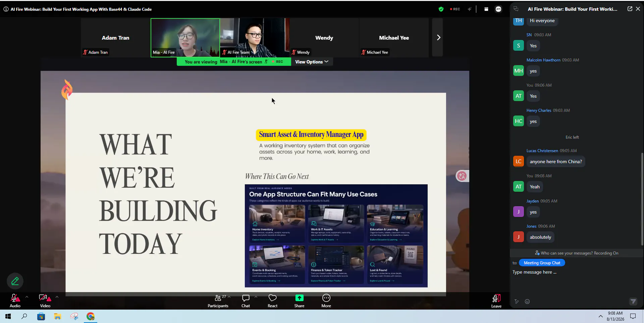Click the LC avatar in chat
This screenshot has height=323, width=644.
[x=519, y=161]
